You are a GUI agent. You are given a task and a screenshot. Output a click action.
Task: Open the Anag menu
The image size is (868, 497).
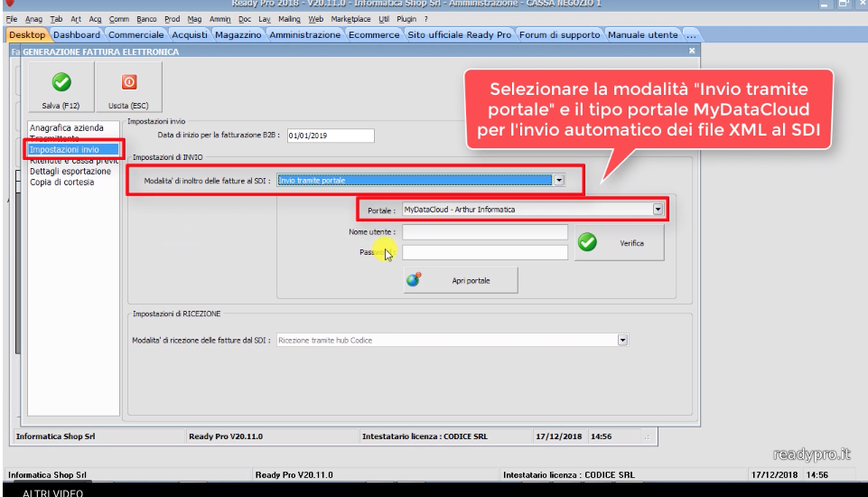(x=33, y=19)
